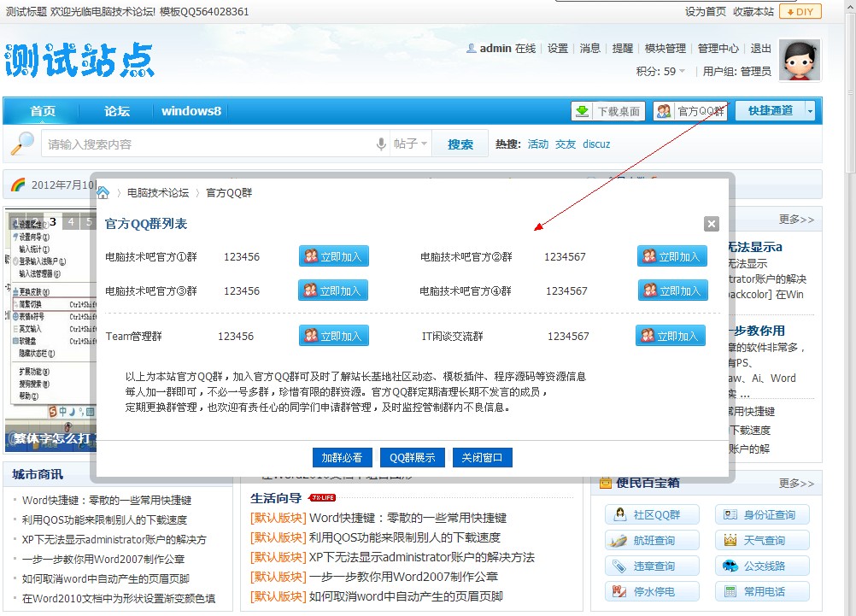Expand the 帖子 search type dropdown
Viewport: 856px width, 616px height.
click(411, 144)
